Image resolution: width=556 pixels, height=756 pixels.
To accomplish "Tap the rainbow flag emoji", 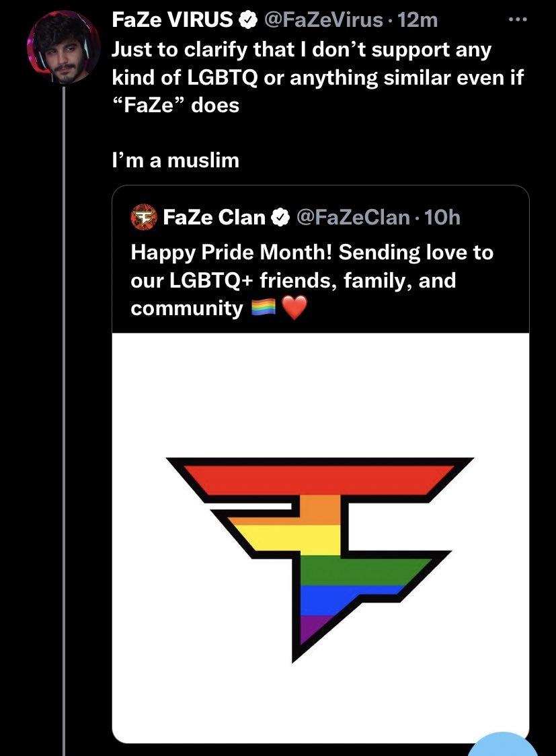I will 264,307.
